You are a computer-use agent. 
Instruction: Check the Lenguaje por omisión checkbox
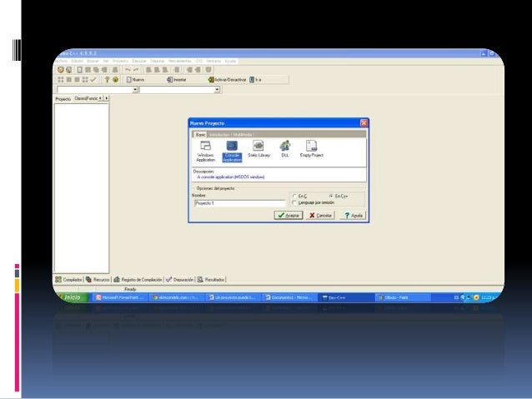294,202
